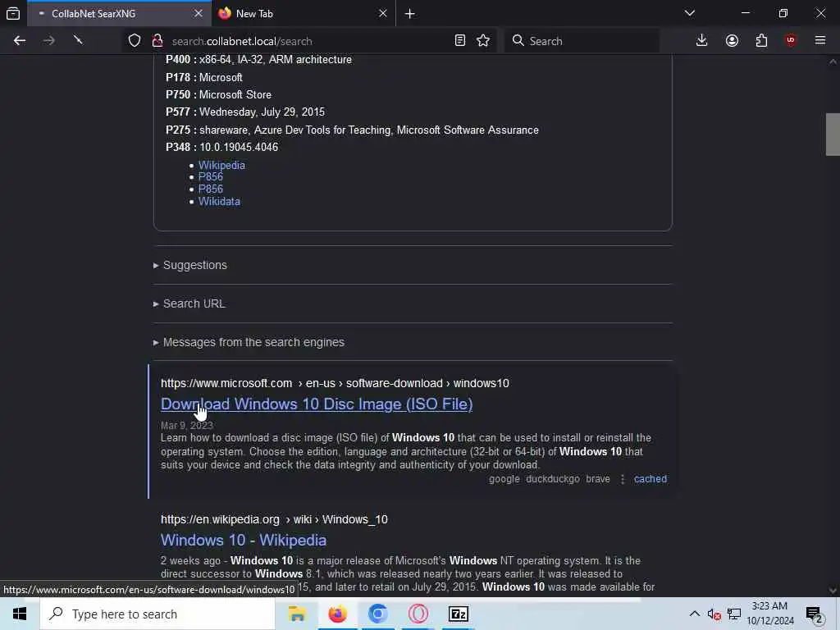Show hidden system tray icons

click(694, 614)
